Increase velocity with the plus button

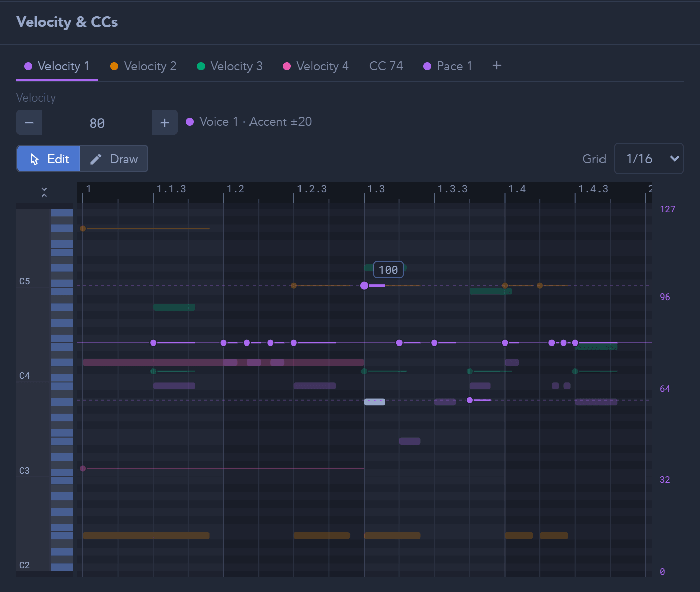(165, 122)
